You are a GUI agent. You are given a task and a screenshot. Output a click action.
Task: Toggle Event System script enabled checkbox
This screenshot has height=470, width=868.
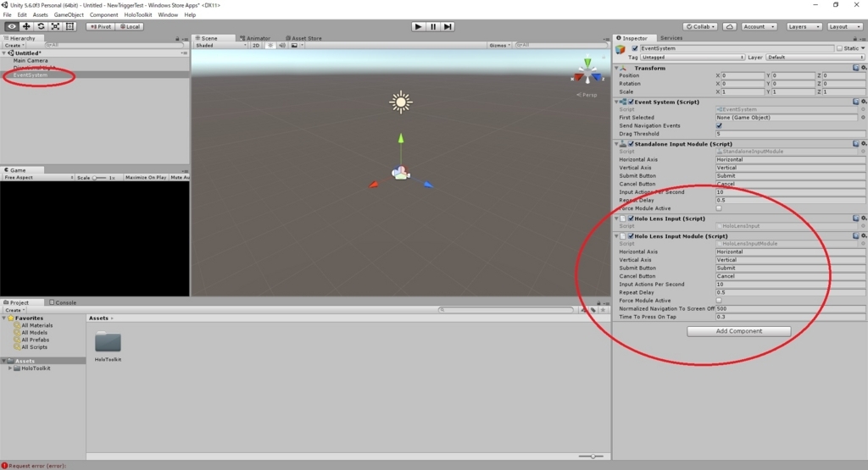pos(631,102)
